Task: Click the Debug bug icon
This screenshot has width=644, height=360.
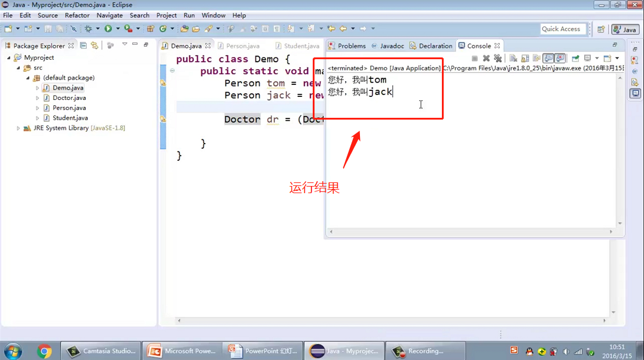Action: click(x=88, y=29)
